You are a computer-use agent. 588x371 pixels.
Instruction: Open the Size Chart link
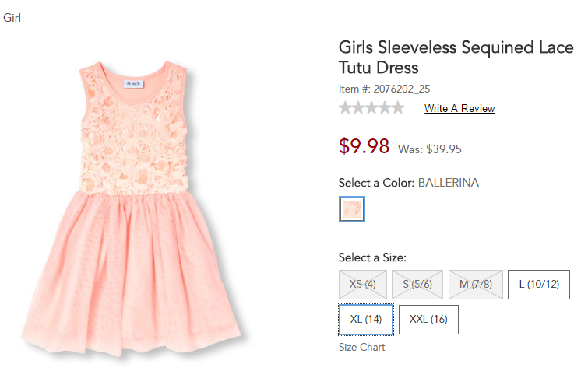[361, 348]
